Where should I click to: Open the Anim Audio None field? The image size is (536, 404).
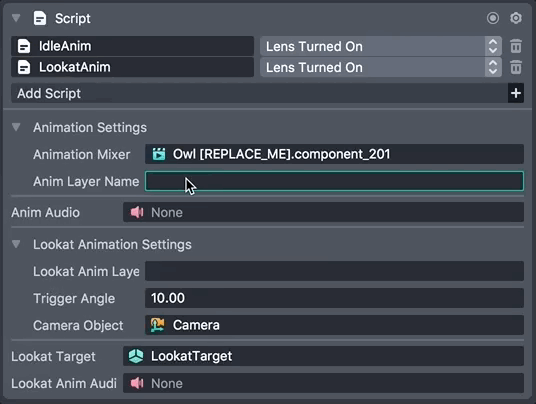coord(323,212)
